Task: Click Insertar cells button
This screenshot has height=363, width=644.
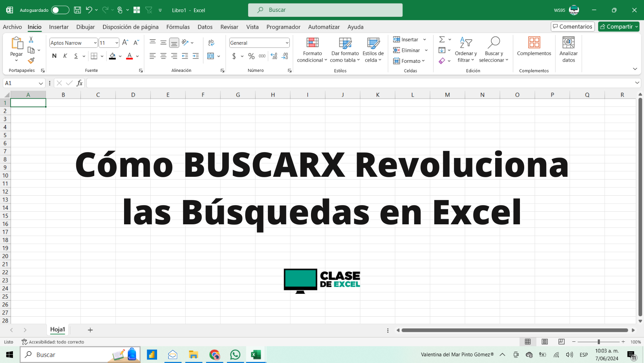Action: (406, 39)
